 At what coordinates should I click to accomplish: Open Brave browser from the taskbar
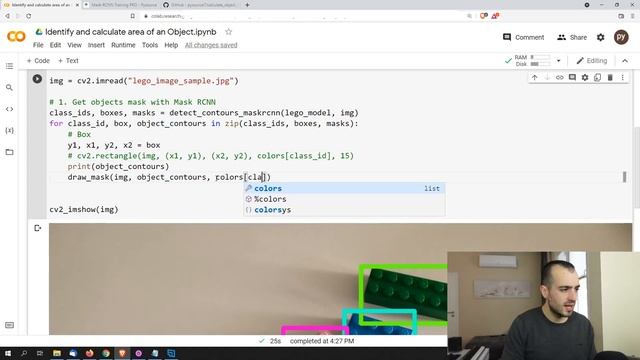pyautogui.click(x=122, y=353)
